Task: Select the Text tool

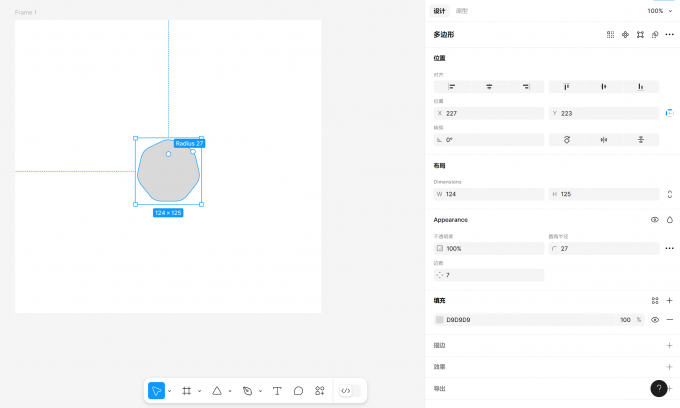Action: point(277,391)
